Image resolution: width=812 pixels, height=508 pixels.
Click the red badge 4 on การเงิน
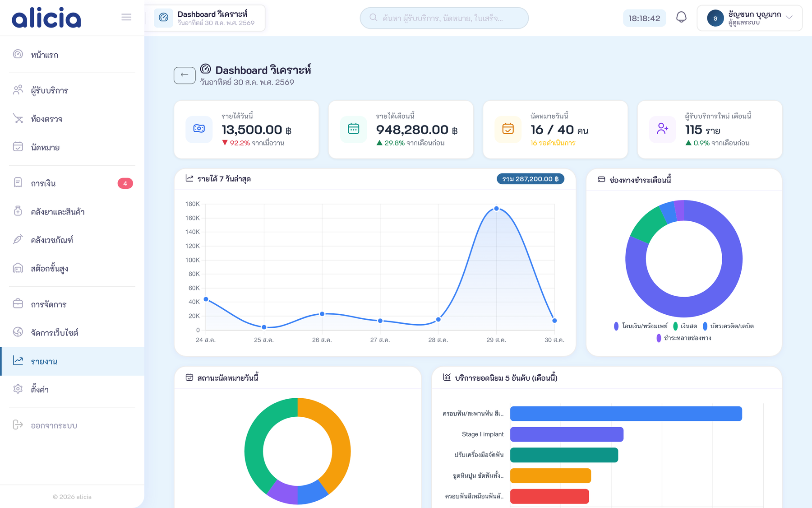point(125,183)
